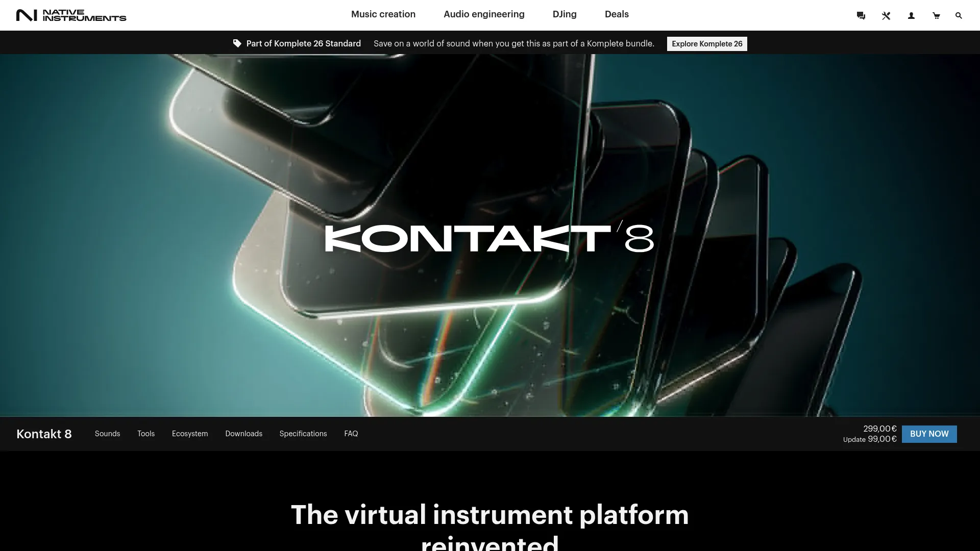Click the BUY NOW button

tap(929, 434)
